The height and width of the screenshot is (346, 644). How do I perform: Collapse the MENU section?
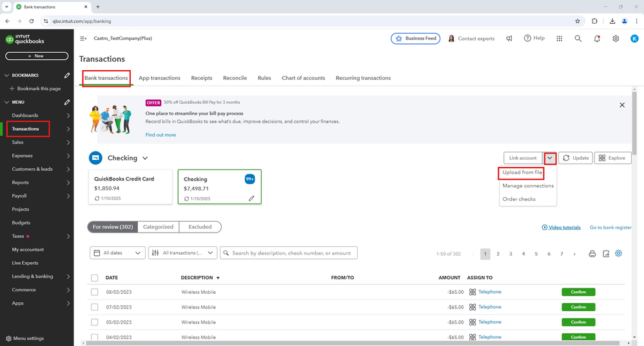6,102
